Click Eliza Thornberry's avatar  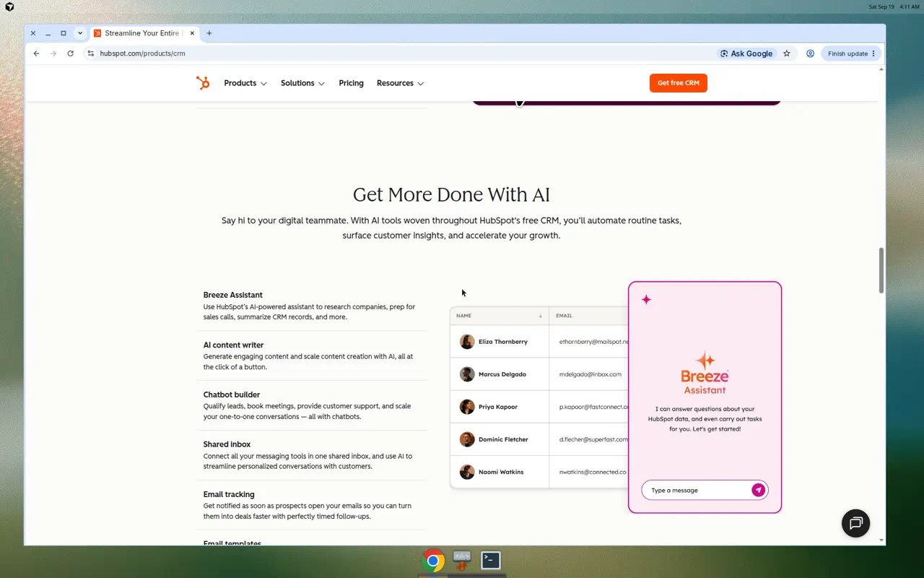tap(467, 342)
